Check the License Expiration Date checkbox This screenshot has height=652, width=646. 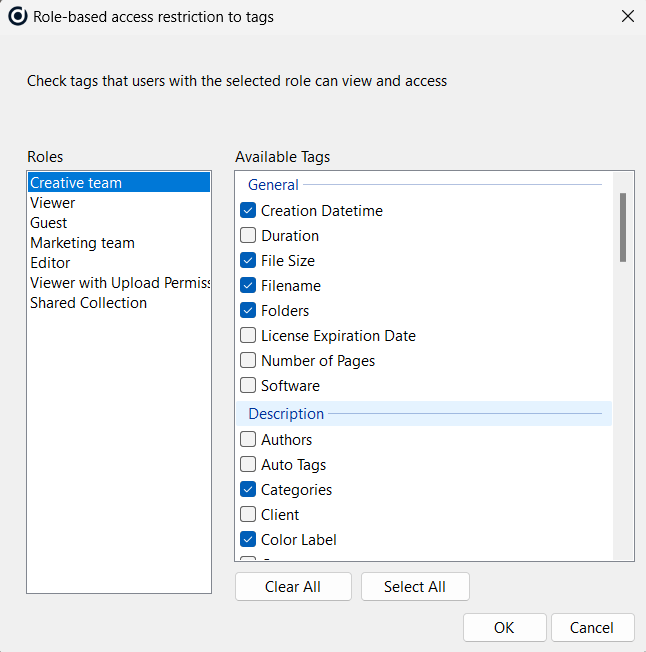click(x=248, y=336)
